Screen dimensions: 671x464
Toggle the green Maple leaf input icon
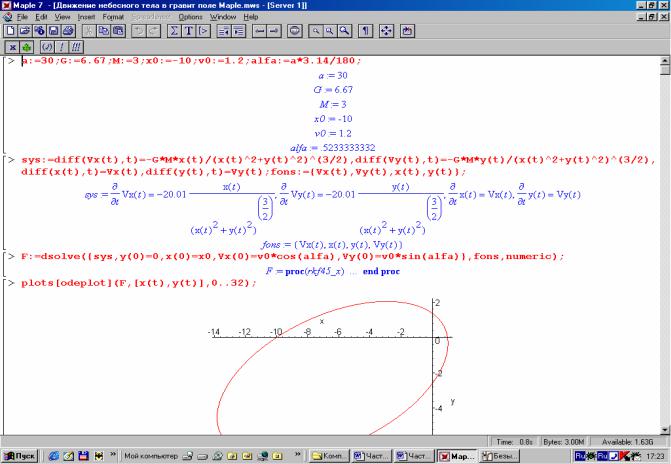pos(27,47)
